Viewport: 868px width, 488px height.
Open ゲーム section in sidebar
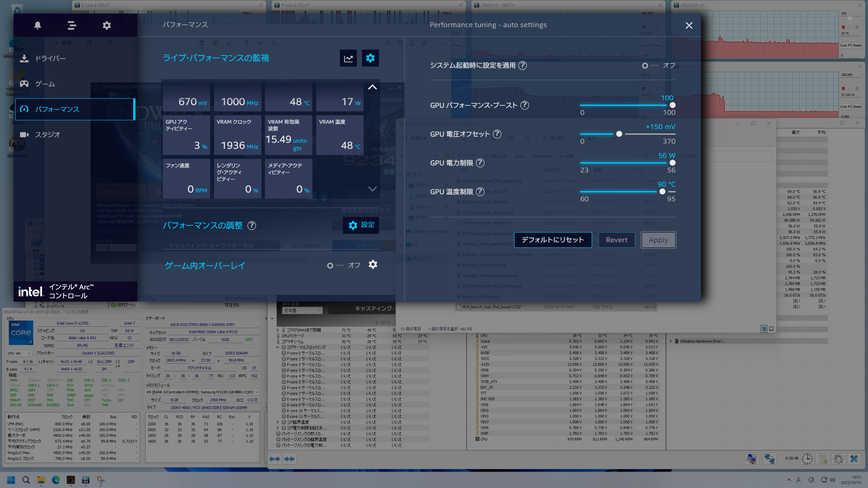(75, 84)
